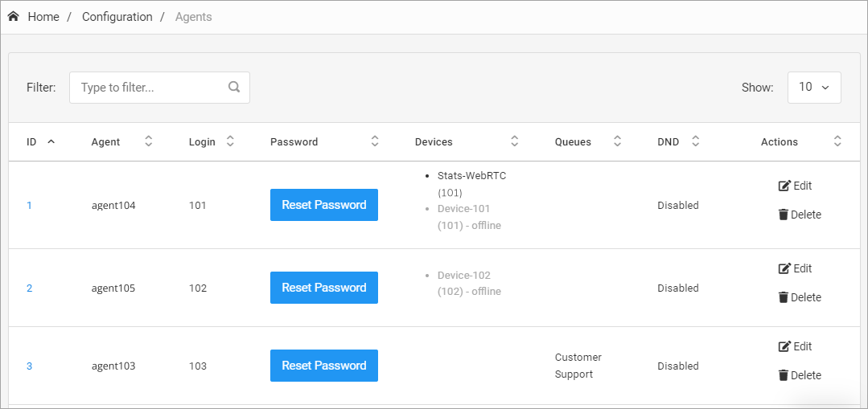Click the Edit pencil icon for agent104
The width and height of the screenshot is (868, 409).
(784, 186)
